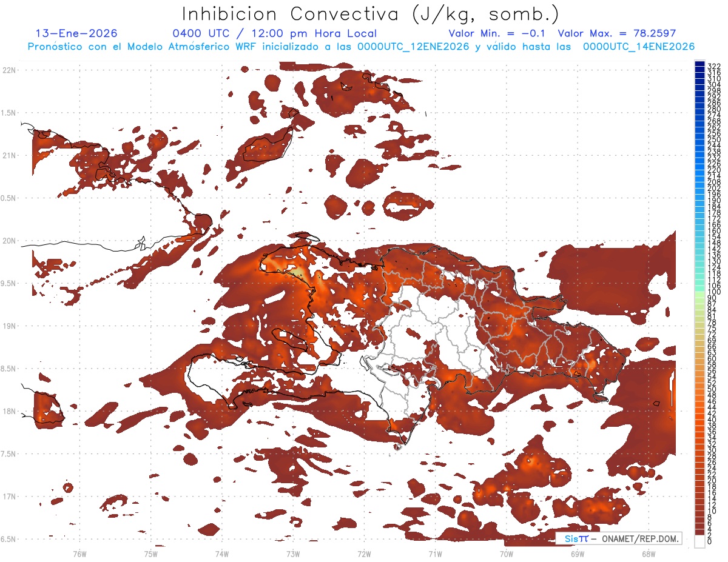The image size is (728, 562).
Task: Click the darkest blue swatch labeled 322
Action: point(699,64)
